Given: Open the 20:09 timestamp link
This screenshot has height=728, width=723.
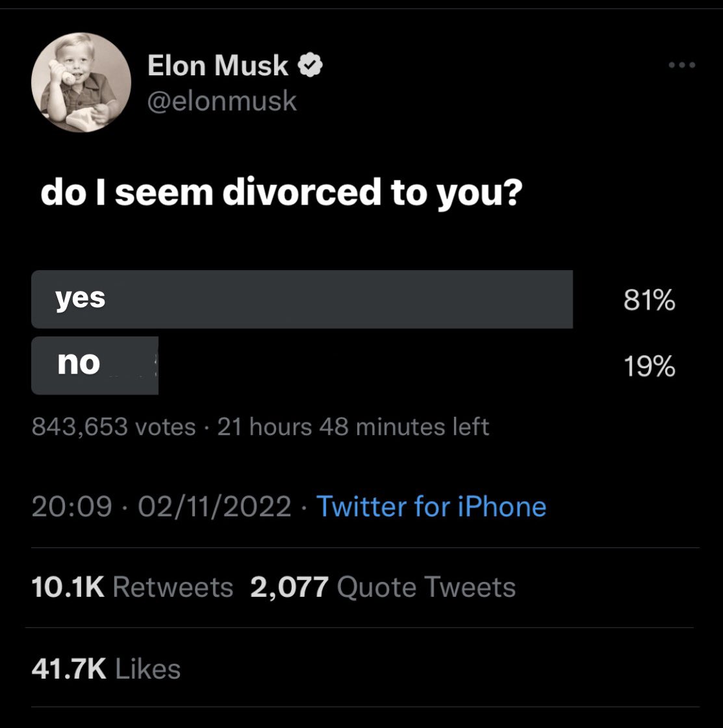Looking at the screenshot, I should [72, 506].
